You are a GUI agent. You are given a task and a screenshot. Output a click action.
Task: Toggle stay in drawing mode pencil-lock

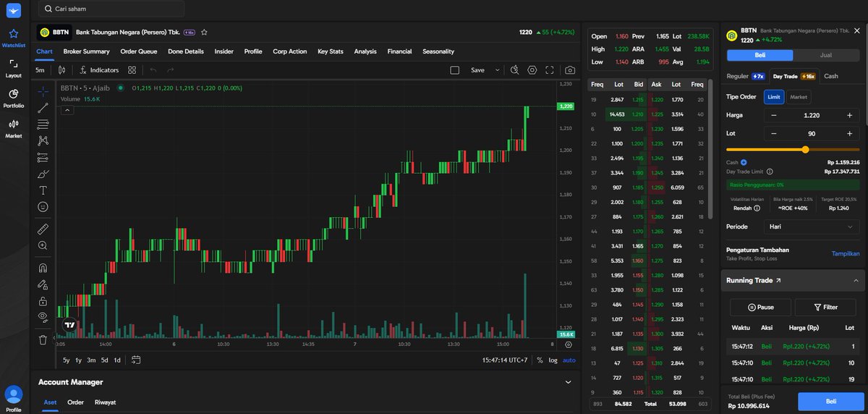click(x=43, y=284)
